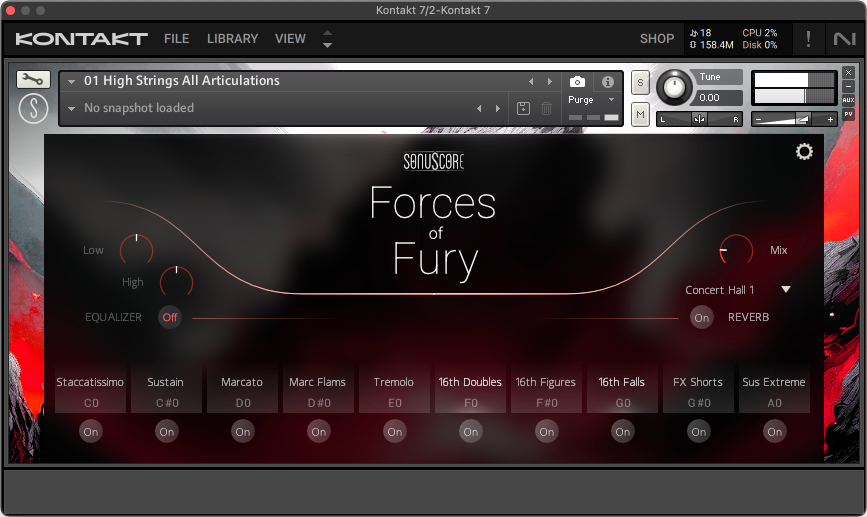
Task: Toggle Marc Flams On button
Action: click(x=318, y=432)
